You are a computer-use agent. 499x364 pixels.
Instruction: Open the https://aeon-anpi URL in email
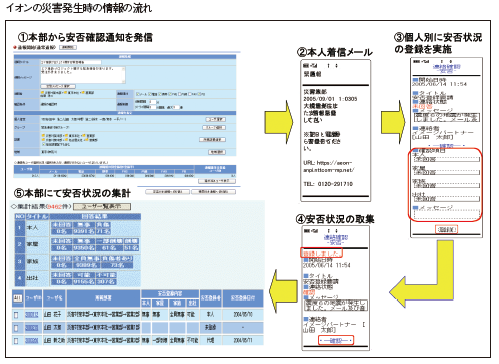tap(329, 166)
